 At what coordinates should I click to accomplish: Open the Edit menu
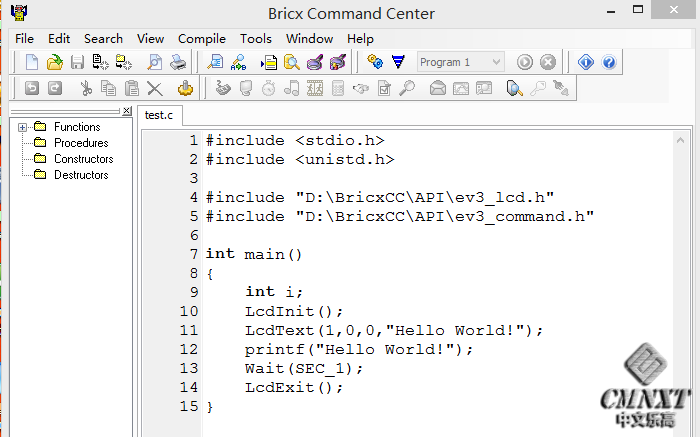(59, 39)
